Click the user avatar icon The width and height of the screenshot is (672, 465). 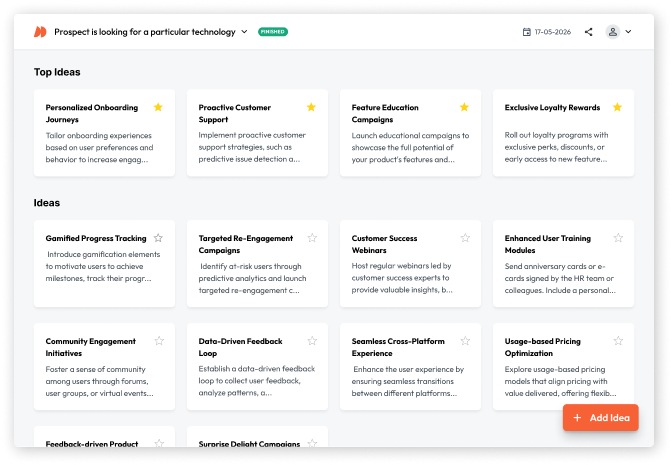point(612,32)
